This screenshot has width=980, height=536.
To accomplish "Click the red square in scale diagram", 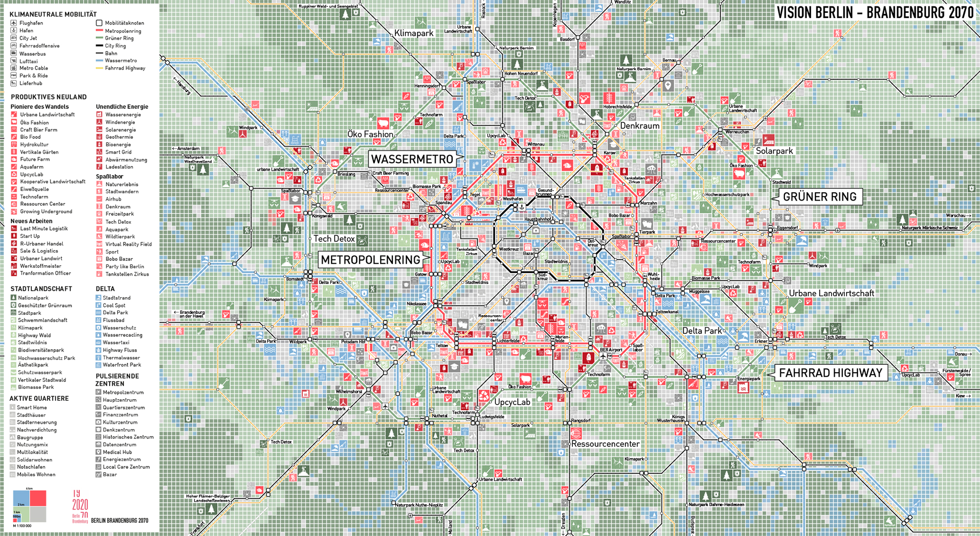I will point(38,498).
